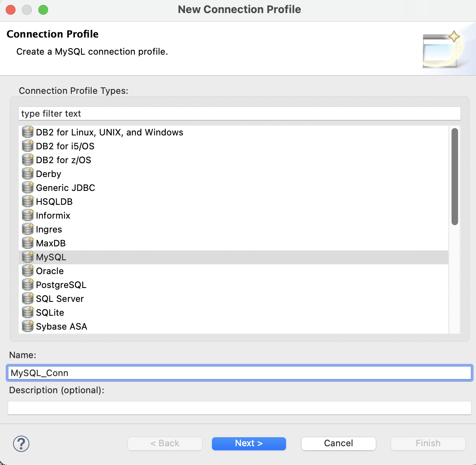Select DB2 for i5/OS profile type
Screen dimensions: 476x465
pos(233,146)
